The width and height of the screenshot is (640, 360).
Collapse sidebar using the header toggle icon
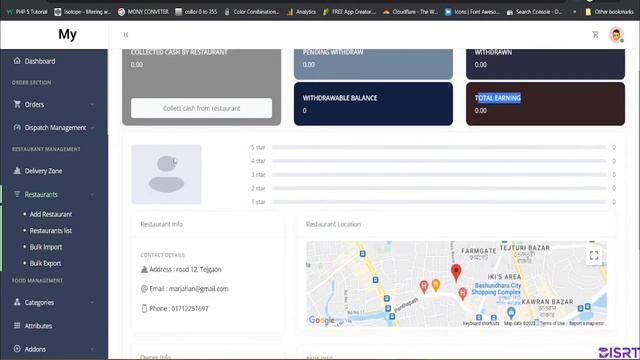pyautogui.click(x=126, y=35)
